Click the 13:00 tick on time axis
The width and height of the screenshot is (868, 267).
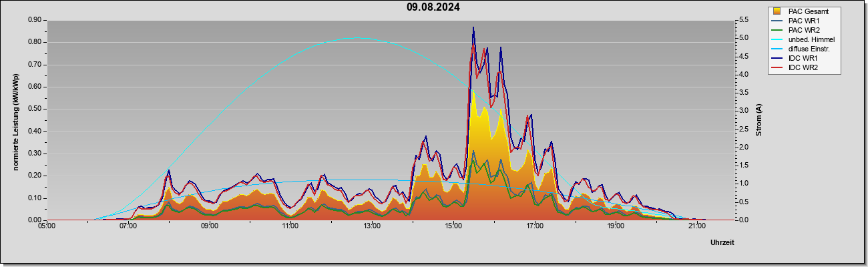coord(372,226)
